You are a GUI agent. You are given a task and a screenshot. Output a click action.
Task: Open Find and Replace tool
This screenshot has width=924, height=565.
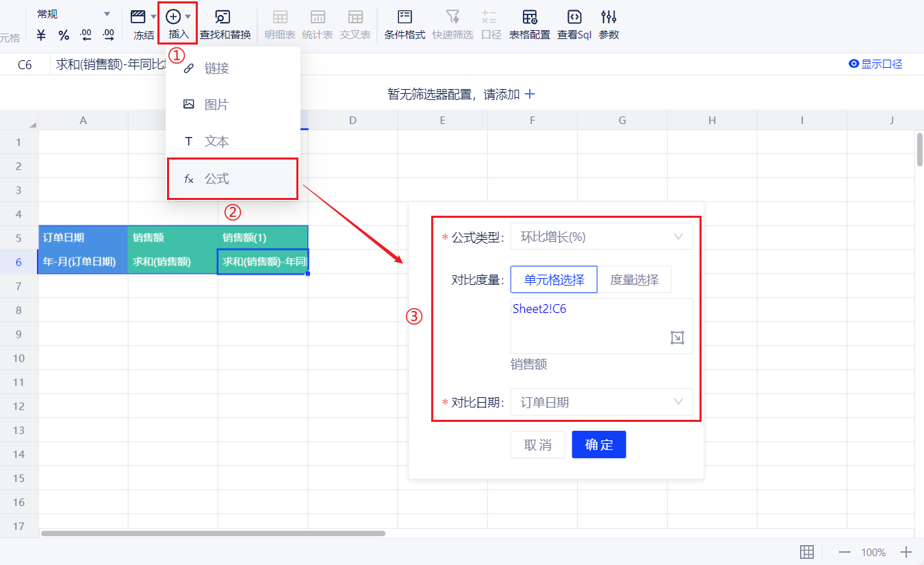[x=224, y=24]
